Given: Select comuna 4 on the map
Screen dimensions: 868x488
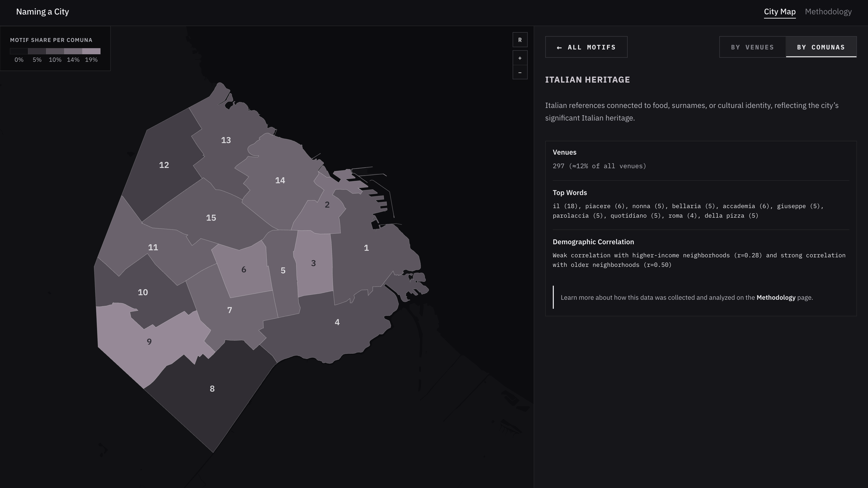Looking at the screenshot, I should 337,322.
